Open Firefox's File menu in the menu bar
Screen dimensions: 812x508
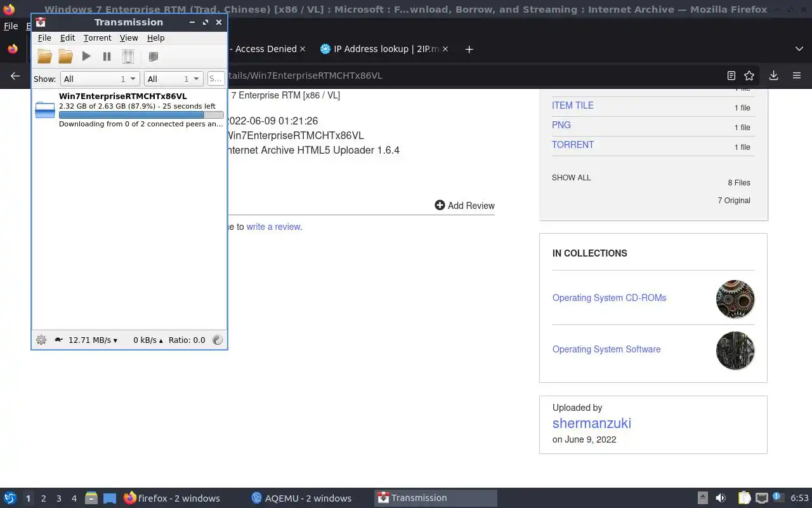tap(11, 26)
